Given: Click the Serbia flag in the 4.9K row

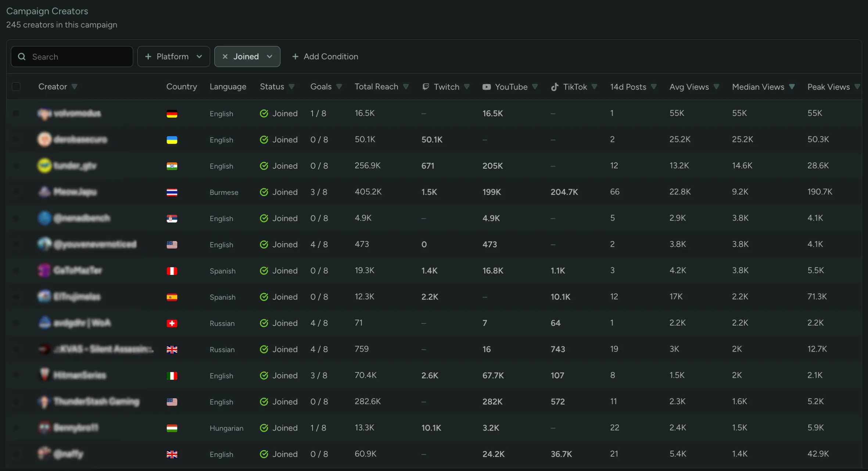Looking at the screenshot, I should (172, 219).
